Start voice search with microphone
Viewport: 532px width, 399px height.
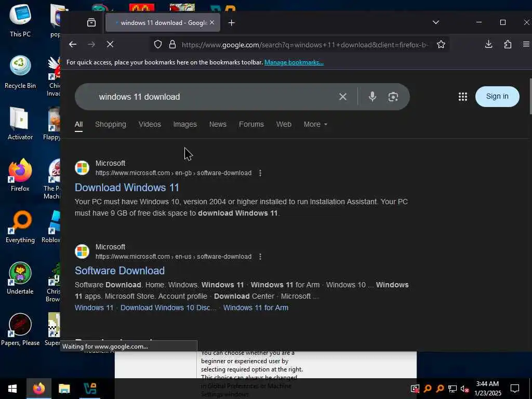tap(372, 97)
